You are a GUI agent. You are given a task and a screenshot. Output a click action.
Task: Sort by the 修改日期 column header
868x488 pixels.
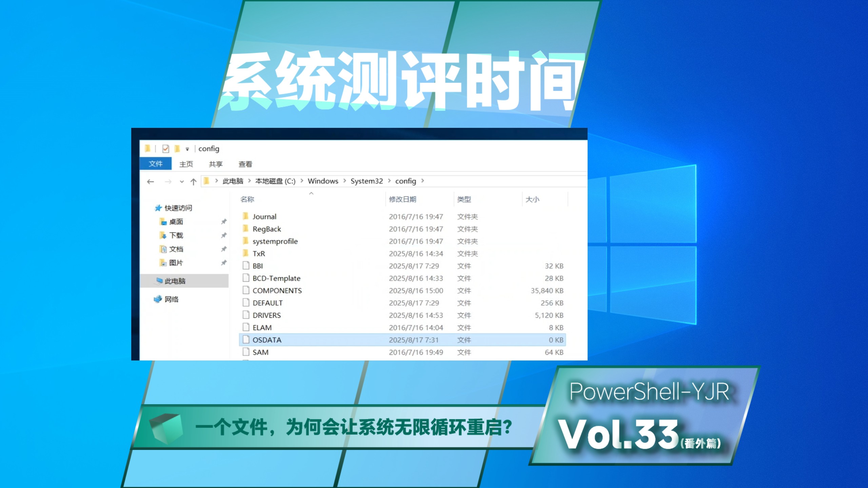click(x=402, y=199)
